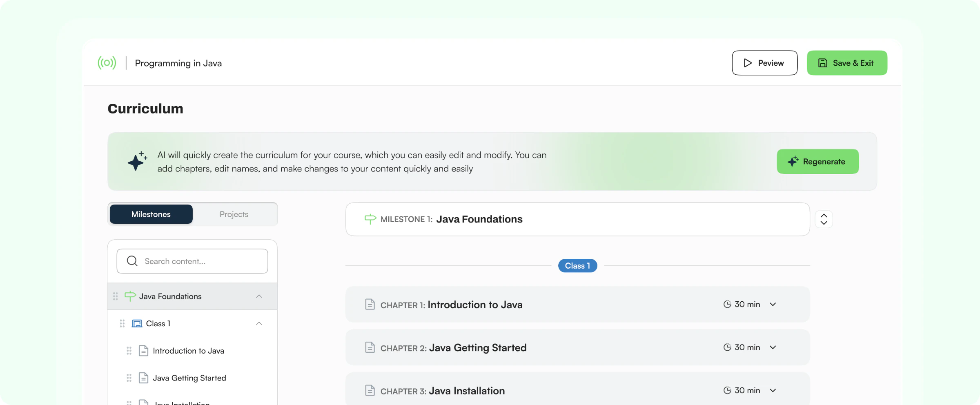This screenshot has height=405, width=980.
Task: Select Introduction to Java in the sidebar tree
Action: click(x=188, y=351)
